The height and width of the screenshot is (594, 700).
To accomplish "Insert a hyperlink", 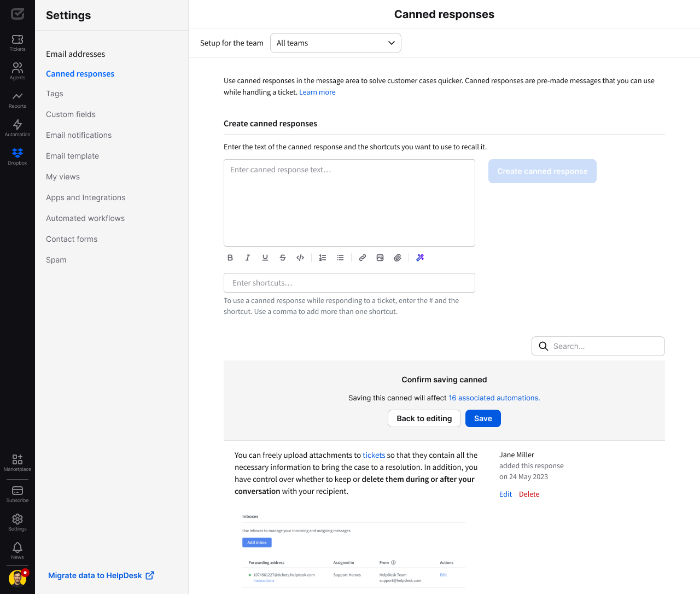I will 363,258.
